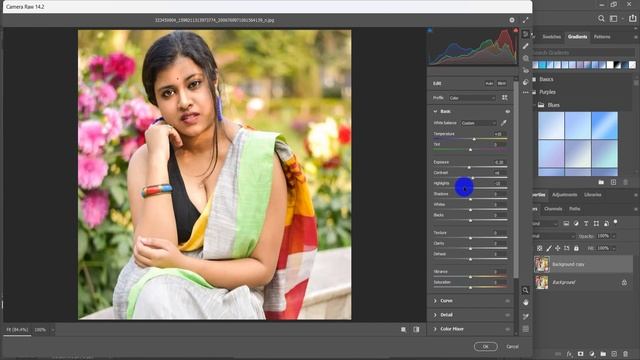Image resolution: width=640 pixels, height=360 pixels.
Task: Switch to the Gradients tab
Action: [x=578, y=37]
